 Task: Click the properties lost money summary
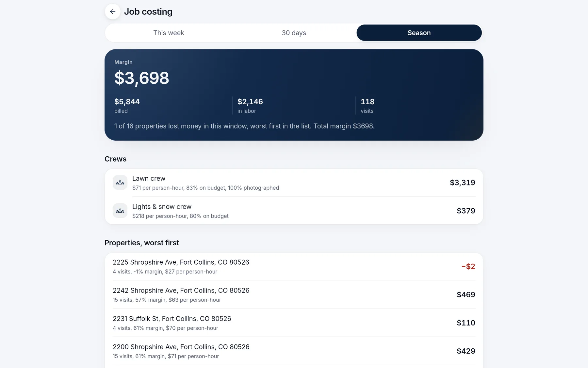pyautogui.click(x=244, y=126)
